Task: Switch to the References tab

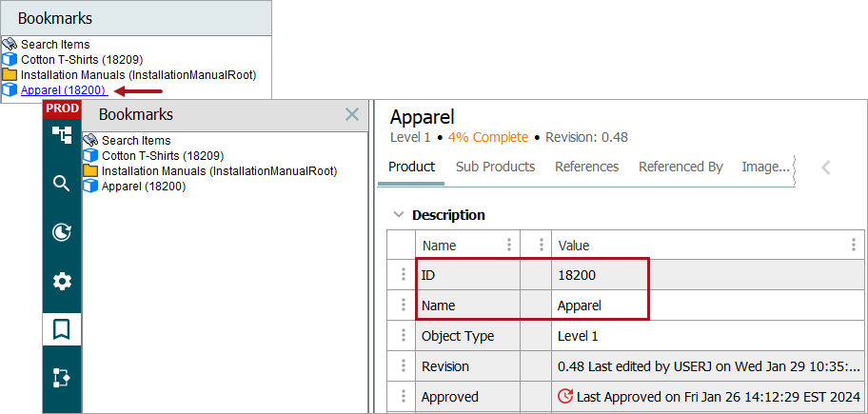Action: coord(586,167)
